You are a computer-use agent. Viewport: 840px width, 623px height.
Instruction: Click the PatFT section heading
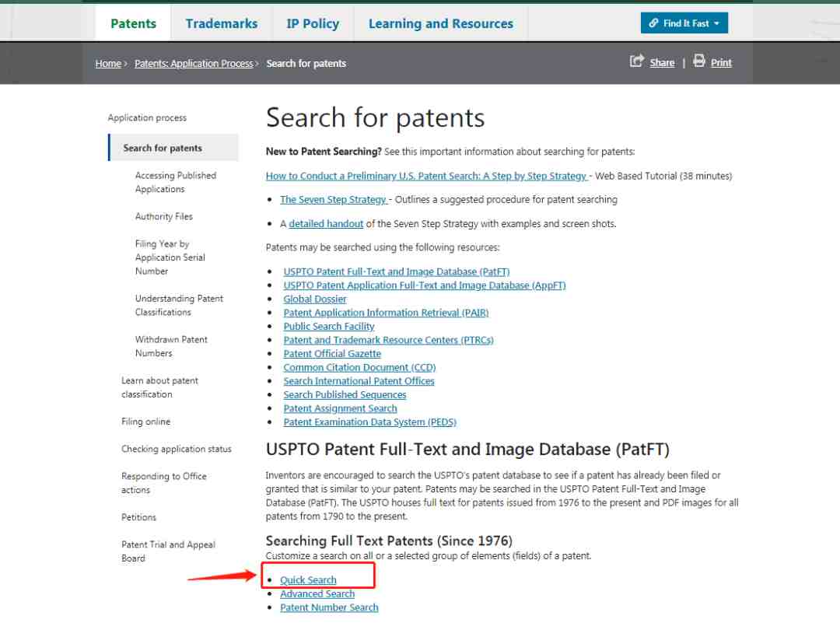click(467, 449)
